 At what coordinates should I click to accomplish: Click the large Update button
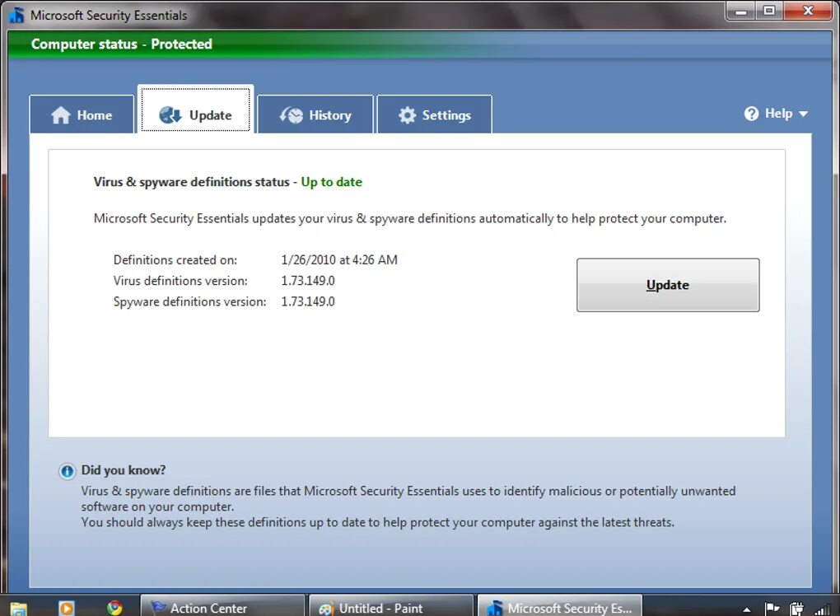tap(668, 285)
